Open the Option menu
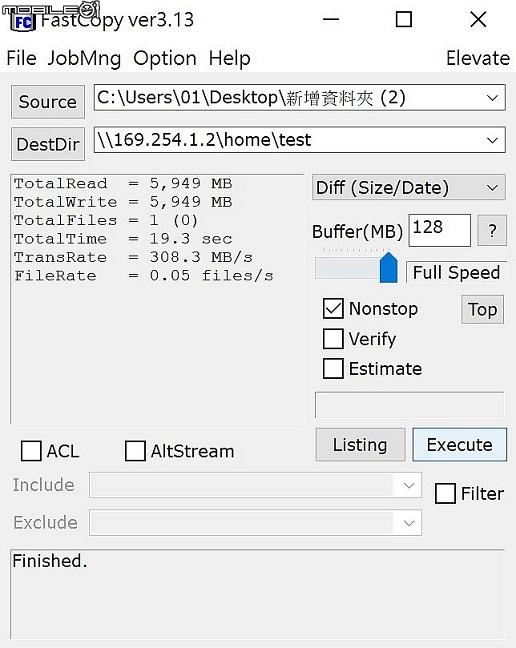 pyautogui.click(x=165, y=58)
